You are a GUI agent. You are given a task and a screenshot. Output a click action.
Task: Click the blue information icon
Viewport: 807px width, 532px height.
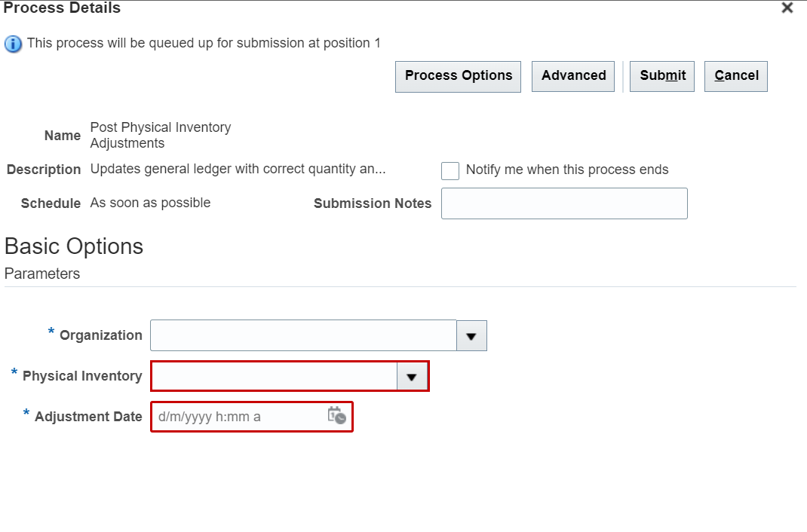click(13, 43)
